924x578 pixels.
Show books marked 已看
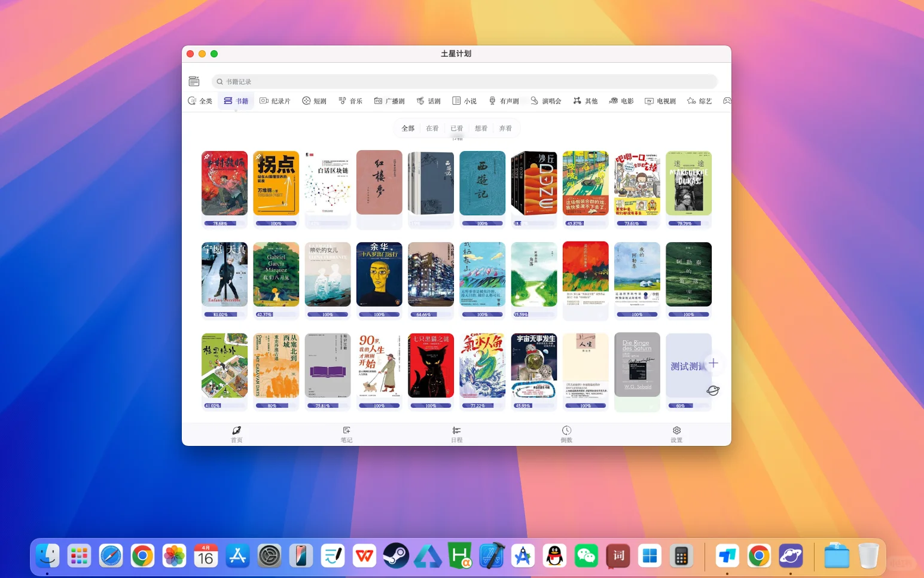pos(457,129)
